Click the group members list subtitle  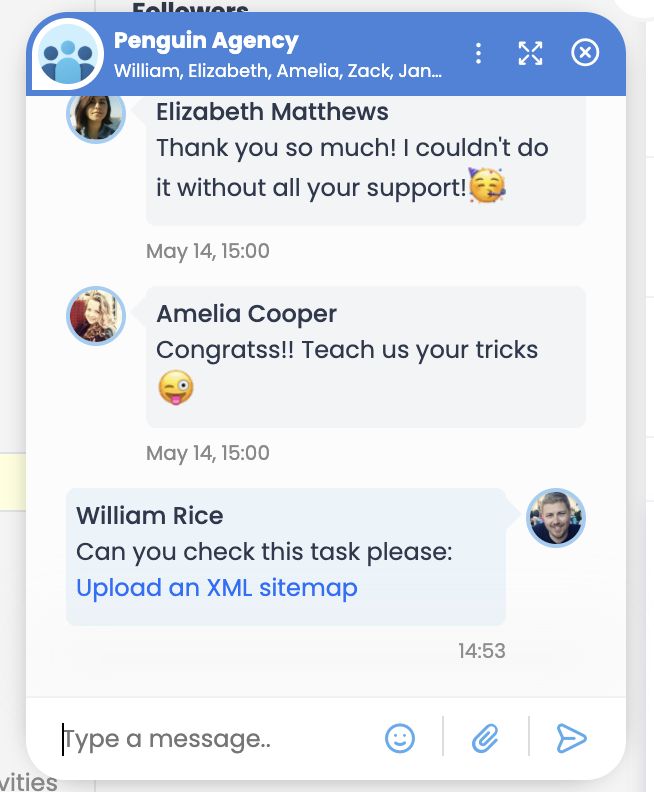[x=278, y=71]
